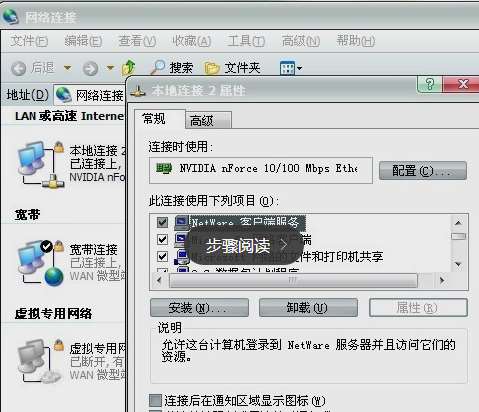
Task: Click the 安装(N)... button
Action: pyautogui.click(x=199, y=307)
